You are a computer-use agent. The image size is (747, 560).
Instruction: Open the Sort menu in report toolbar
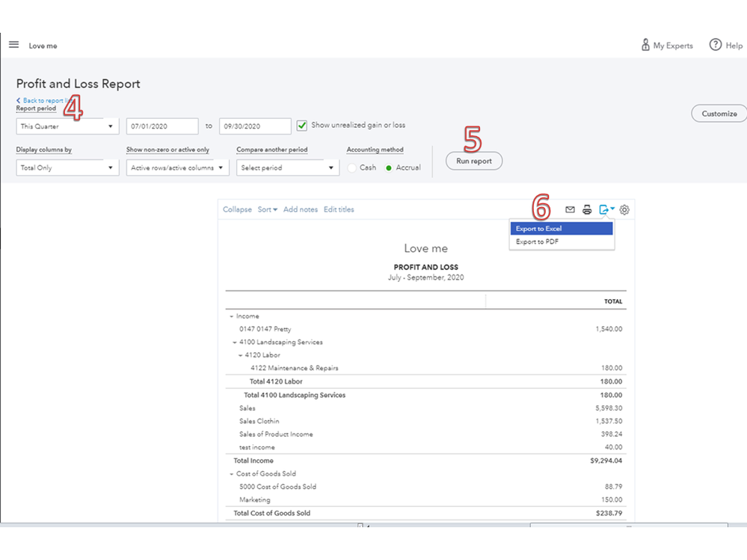point(267,209)
